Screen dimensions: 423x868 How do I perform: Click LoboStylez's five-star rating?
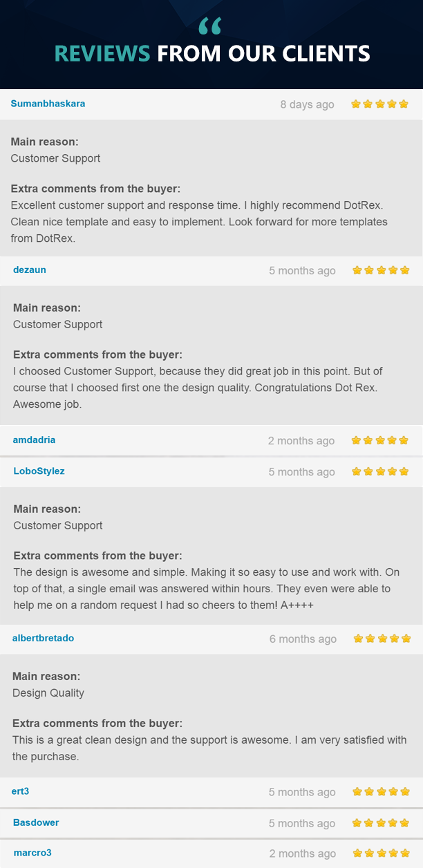(x=381, y=471)
